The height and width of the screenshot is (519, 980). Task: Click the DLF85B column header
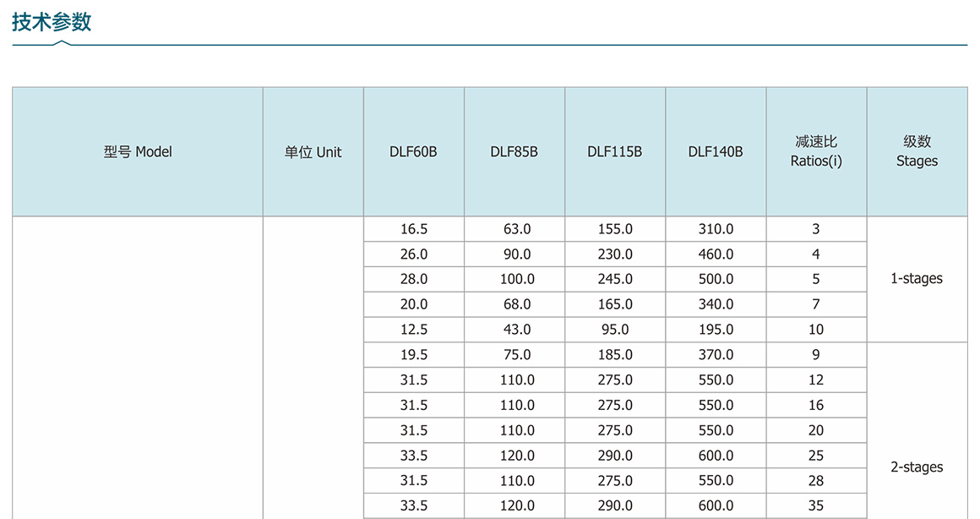pos(514,152)
